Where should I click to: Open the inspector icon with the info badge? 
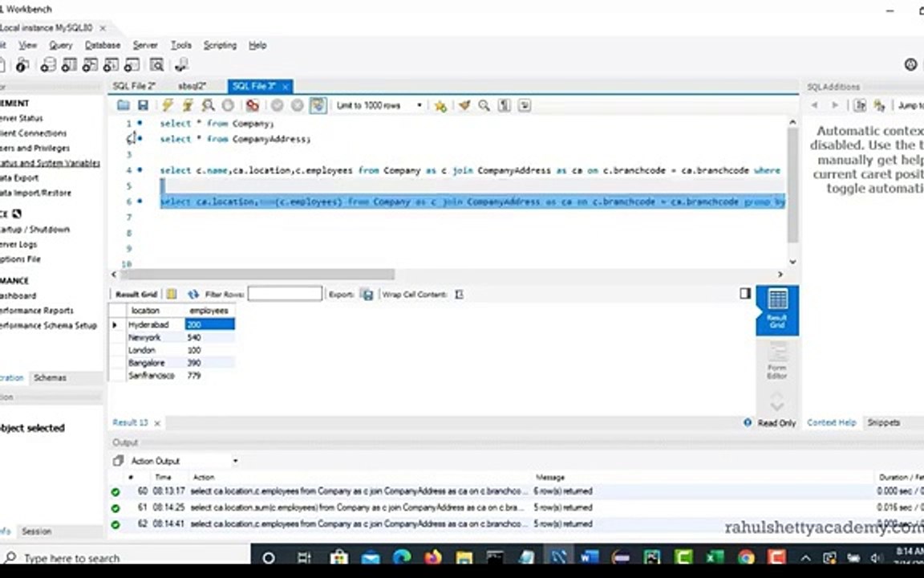click(x=22, y=65)
